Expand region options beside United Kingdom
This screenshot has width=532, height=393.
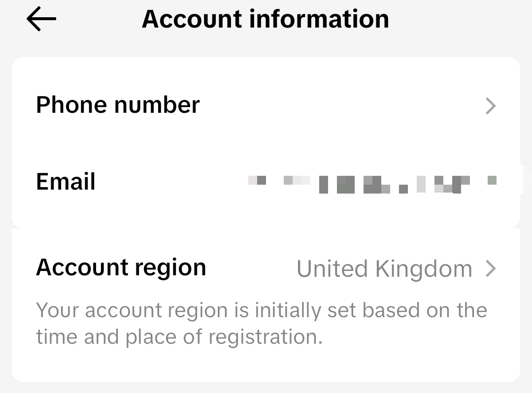coord(491,269)
